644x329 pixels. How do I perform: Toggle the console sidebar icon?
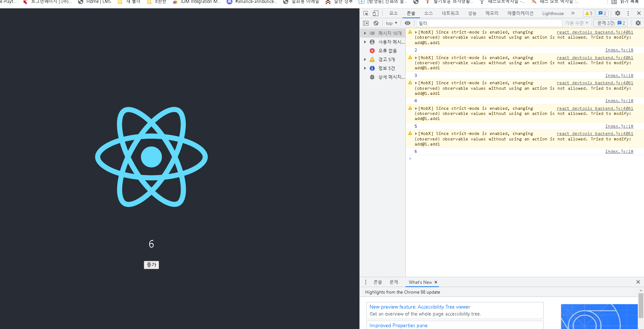pyautogui.click(x=366, y=23)
